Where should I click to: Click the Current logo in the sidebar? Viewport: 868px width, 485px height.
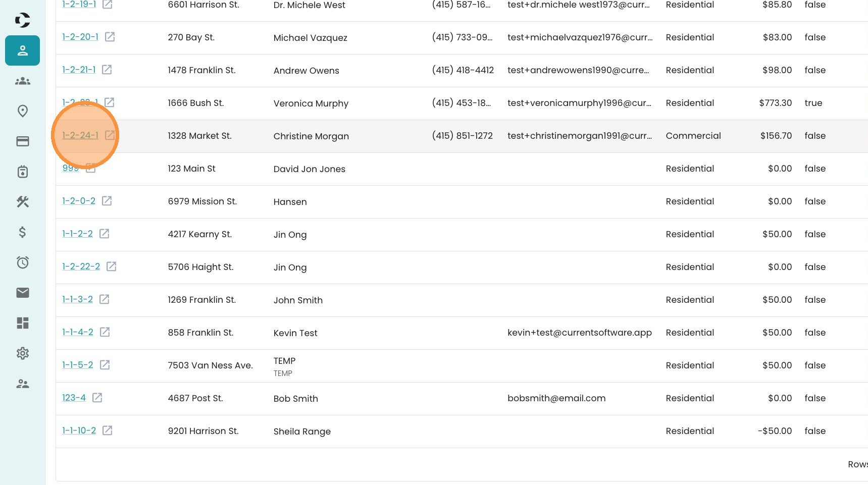click(22, 20)
